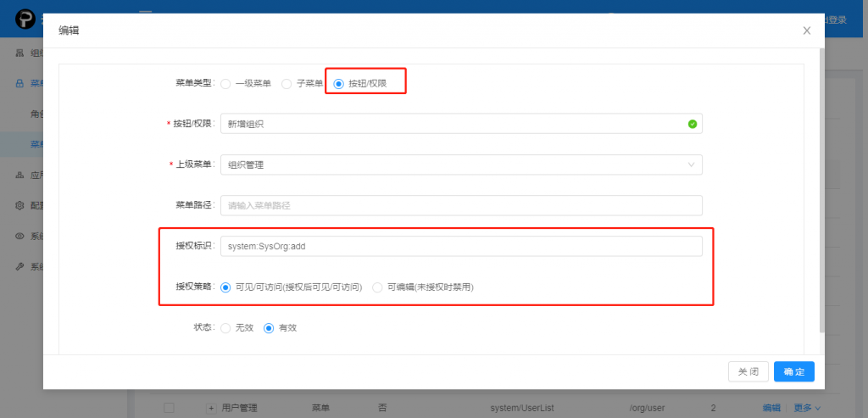The image size is (868, 418).
Task: Click the lock icon in the left sidebar
Action: 20,83
